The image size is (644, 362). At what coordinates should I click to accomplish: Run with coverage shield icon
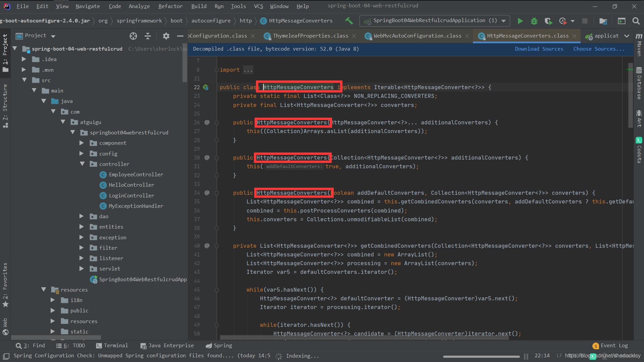[548, 21]
